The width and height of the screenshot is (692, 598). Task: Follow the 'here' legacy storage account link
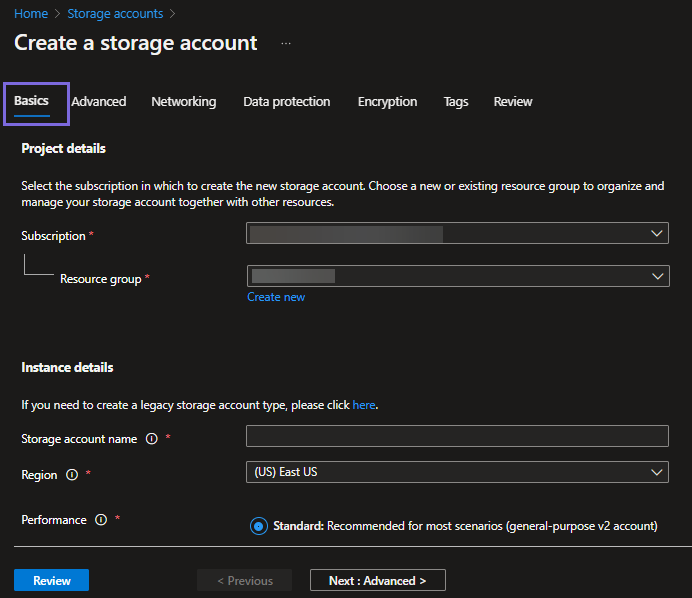click(364, 405)
